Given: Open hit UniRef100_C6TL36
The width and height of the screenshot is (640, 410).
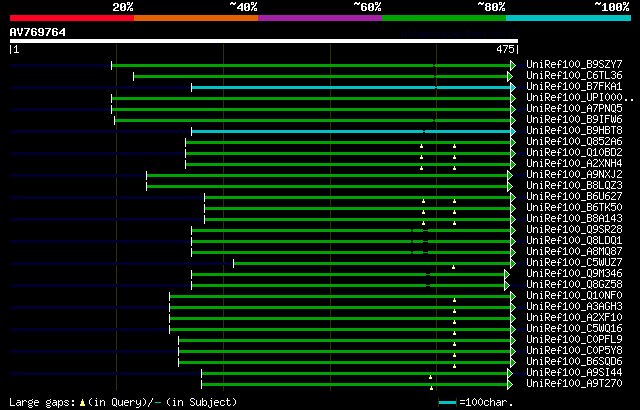Looking at the screenshot, I should coord(574,75).
